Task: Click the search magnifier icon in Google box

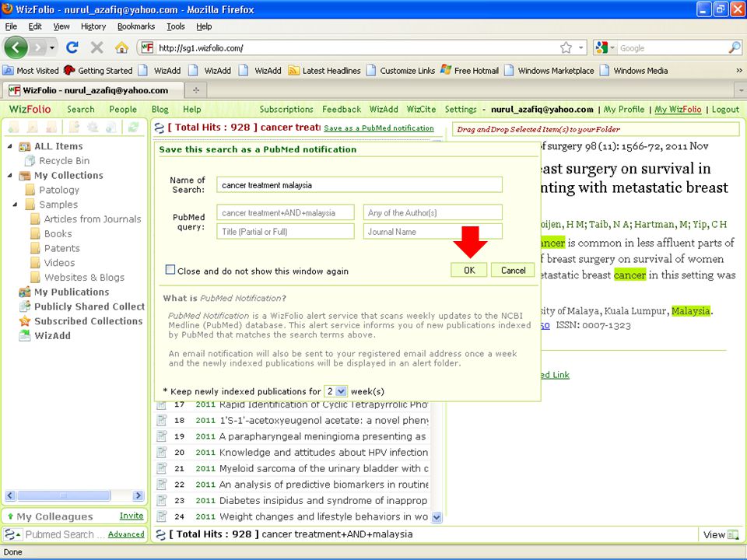Action: [735, 47]
